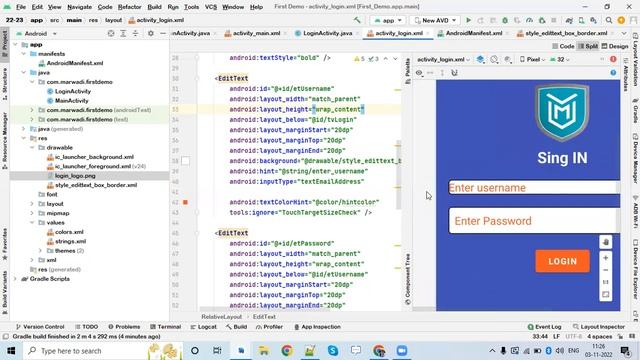Open Chrome from Windows taskbar
The image size is (640, 360).
coord(287,351)
